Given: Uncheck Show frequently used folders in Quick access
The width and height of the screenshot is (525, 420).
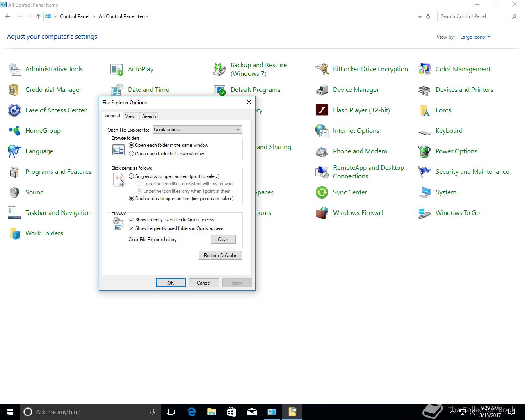Looking at the screenshot, I should (132, 228).
